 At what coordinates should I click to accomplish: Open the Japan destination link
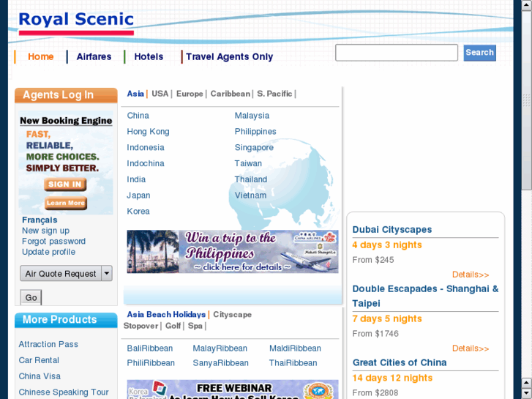(138, 195)
